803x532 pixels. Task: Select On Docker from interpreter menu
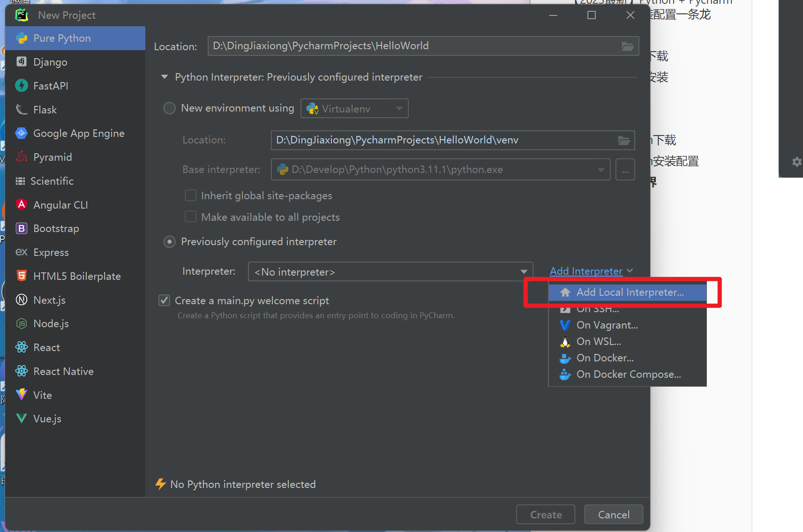[x=604, y=358]
